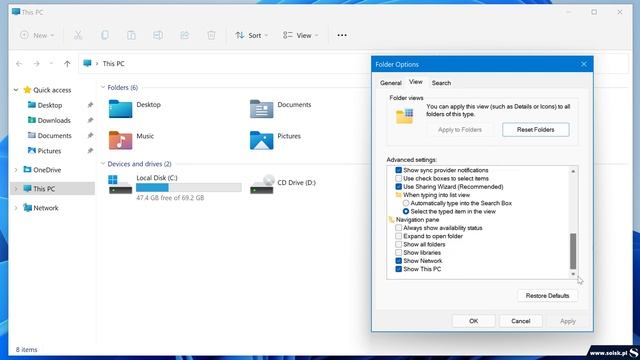Click the scroll down arrow in Advanced settings
This screenshot has height=360, width=640.
(x=573, y=274)
